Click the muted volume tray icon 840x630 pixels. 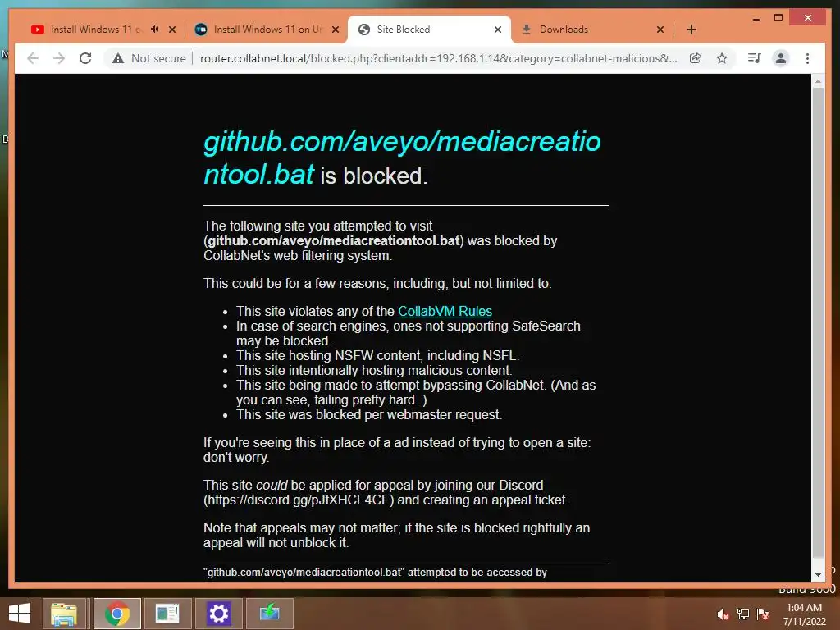click(724, 614)
